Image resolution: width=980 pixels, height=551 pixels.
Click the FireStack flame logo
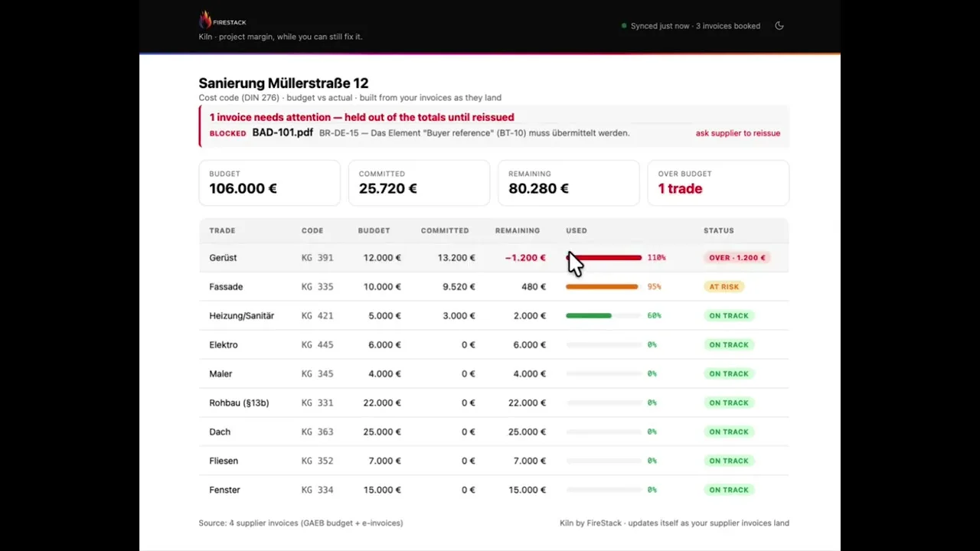[x=205, y=20]
